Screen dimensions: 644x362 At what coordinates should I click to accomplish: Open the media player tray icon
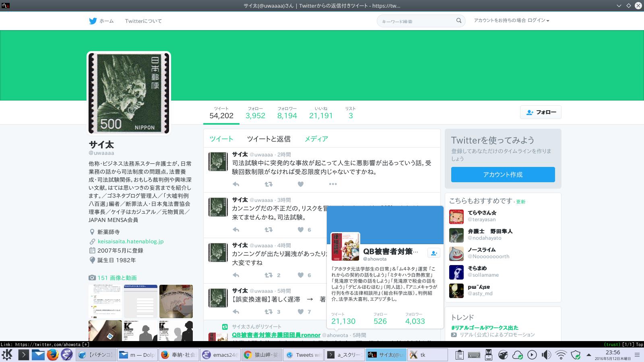pos(532,355)
